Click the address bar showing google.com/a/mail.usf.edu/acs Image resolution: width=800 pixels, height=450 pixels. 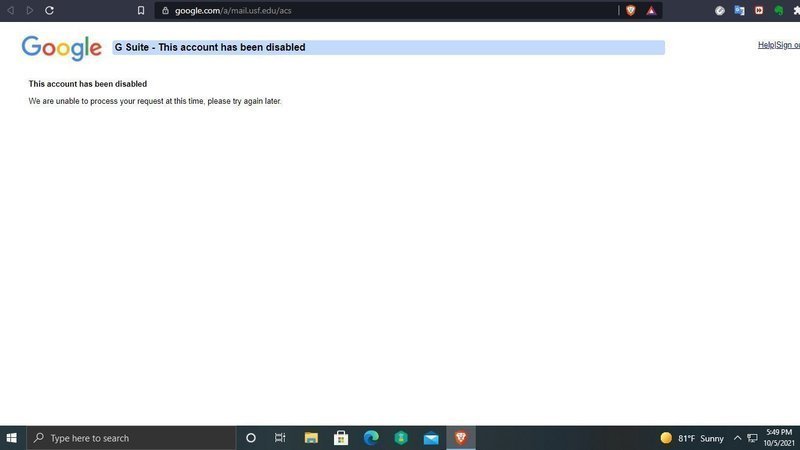[386, 10]
